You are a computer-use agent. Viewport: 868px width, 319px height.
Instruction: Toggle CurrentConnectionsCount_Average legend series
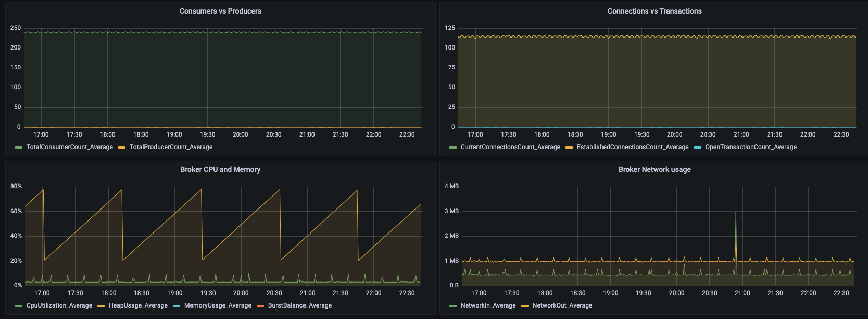510,147
